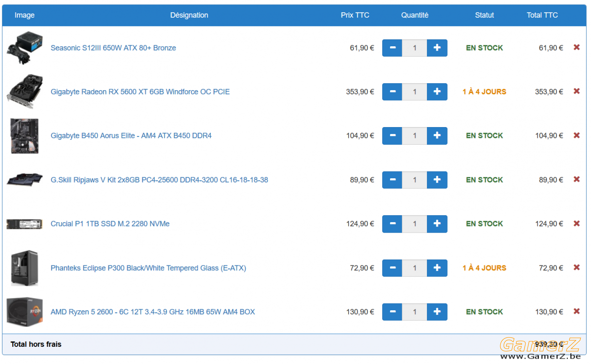Click the 104,90 € unit price of B450 Aorus

(x=360, y=135)
